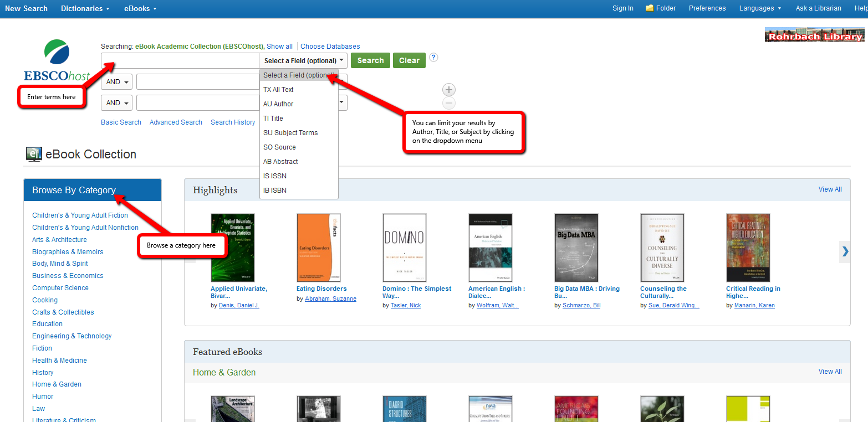Open the Dictionaries menu

tap(85, 8)
